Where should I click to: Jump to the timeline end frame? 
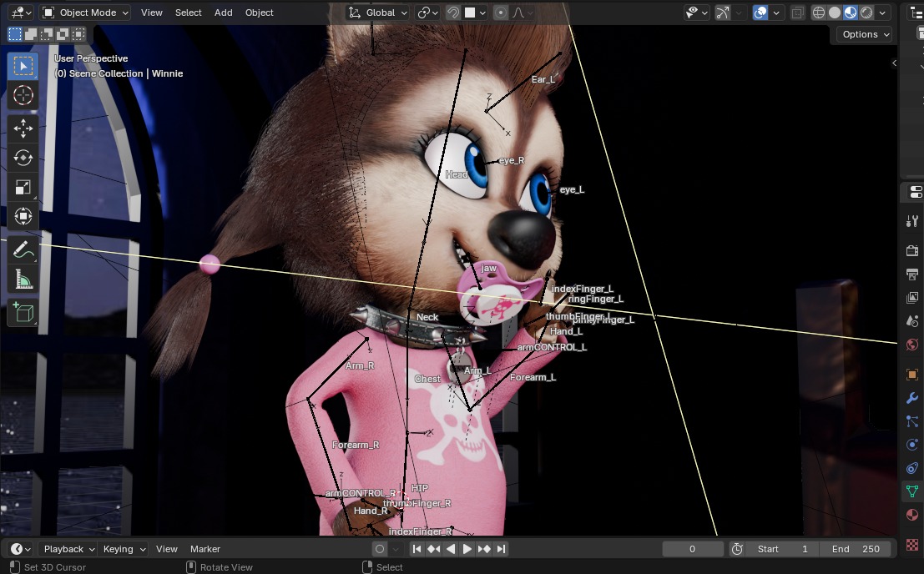pos(501,549)
